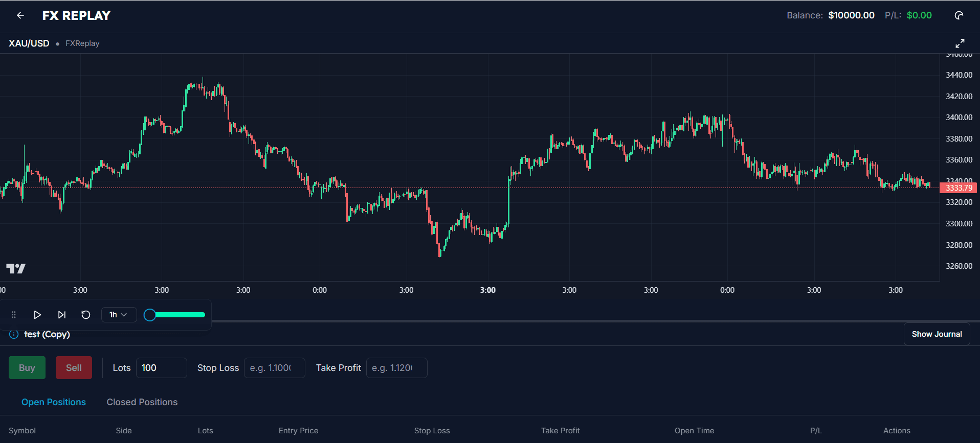Click the $10000.00 balance value
This screenshot has height=443, width=980.
pyautogui.click(x=851, y=15)
